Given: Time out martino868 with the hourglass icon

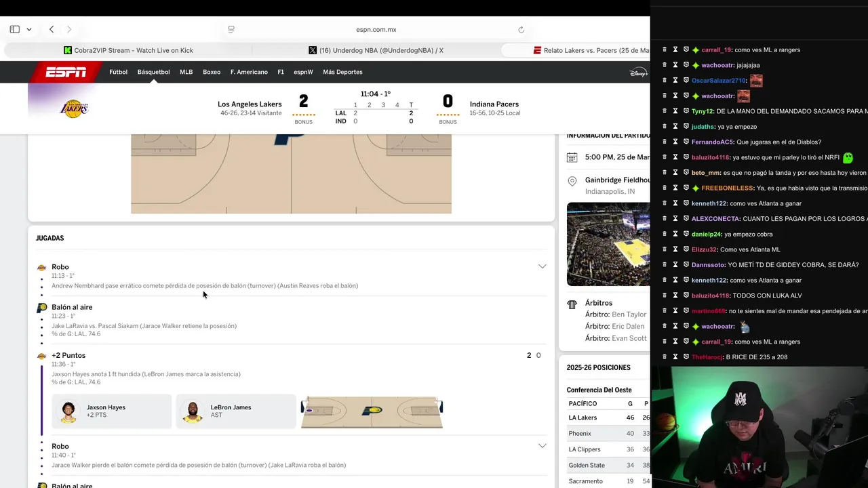Looking at the screenshot, I should [675, 311].
